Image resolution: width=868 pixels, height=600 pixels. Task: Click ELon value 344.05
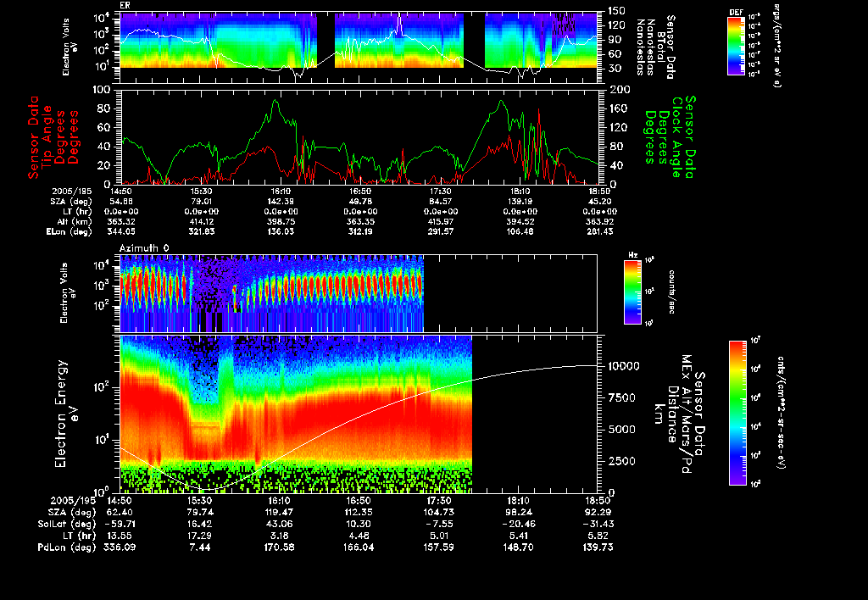pos(121,231)
